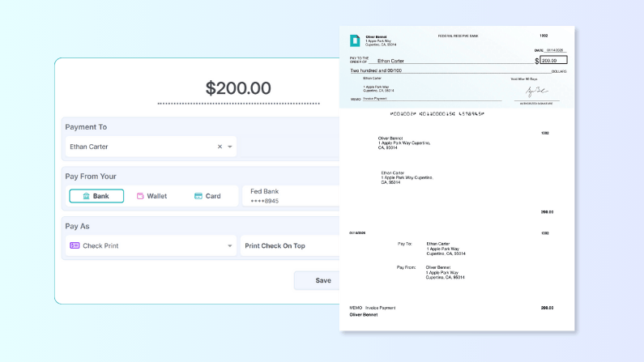
Task: Click the 'Pay From:' label on stub
Action: pyautogui.click(x=406, y=267)
